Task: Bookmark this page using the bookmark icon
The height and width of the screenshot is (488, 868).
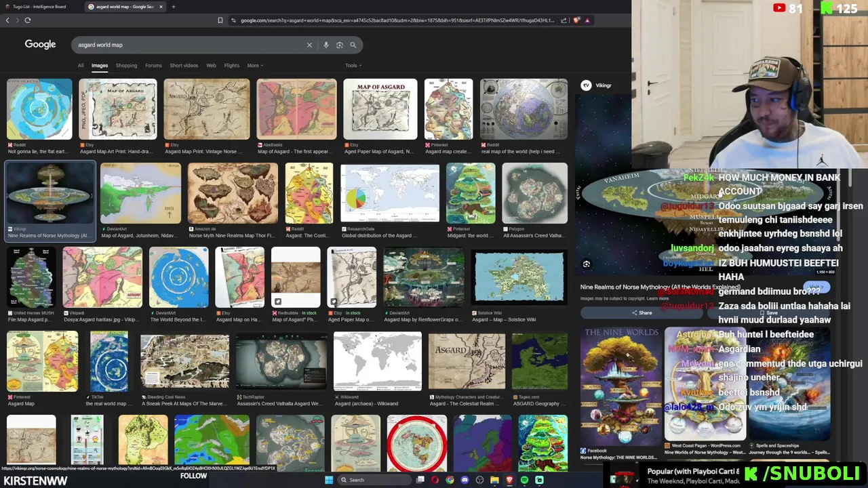Action: pyautogui.click(x=220, y=20)
